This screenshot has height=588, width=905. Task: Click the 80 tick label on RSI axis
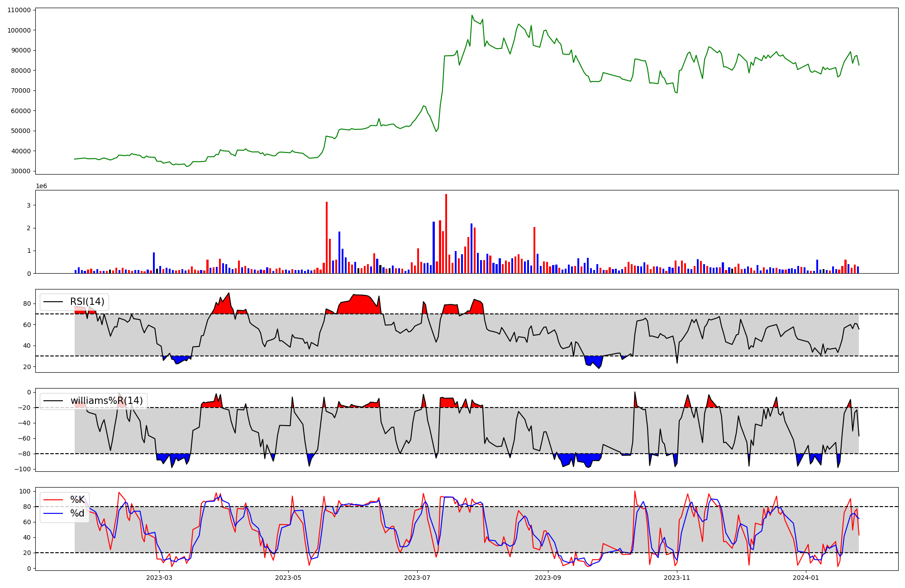point(27,304)
